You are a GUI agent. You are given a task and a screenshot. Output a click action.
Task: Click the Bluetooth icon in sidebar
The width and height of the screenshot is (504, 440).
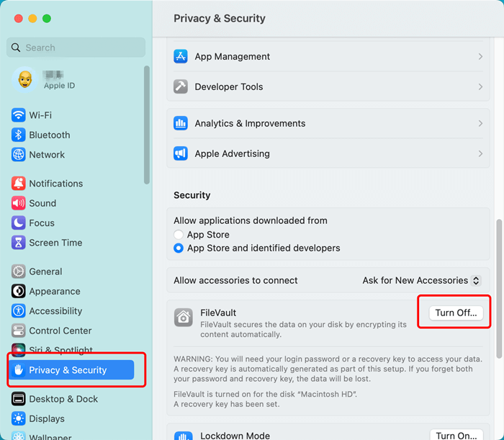[18, 135]
